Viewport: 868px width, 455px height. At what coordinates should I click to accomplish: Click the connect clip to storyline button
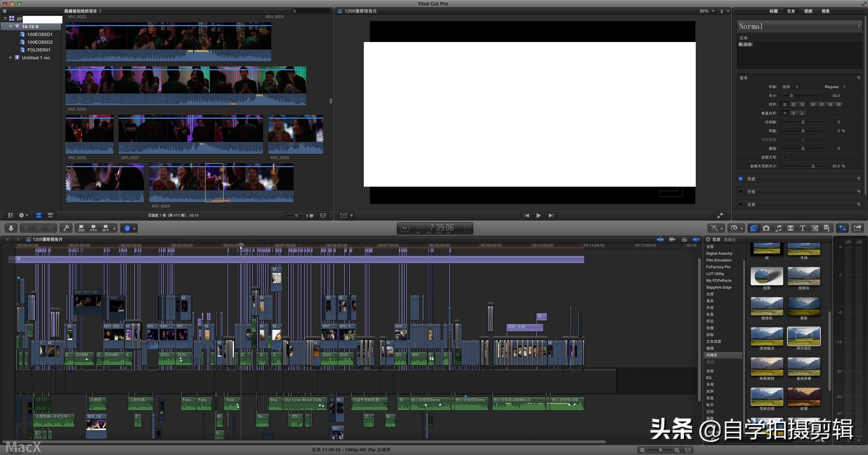(x=81, y=228)
